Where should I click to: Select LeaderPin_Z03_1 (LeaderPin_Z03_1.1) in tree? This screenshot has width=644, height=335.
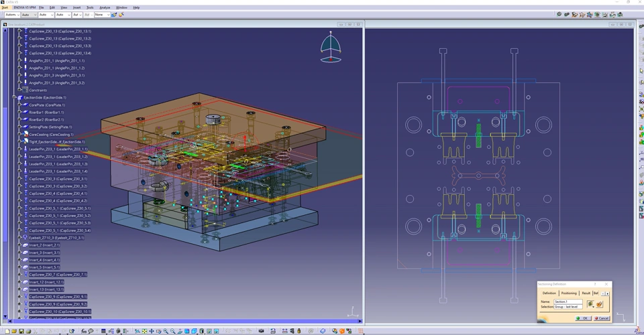(x=58, y=149)
